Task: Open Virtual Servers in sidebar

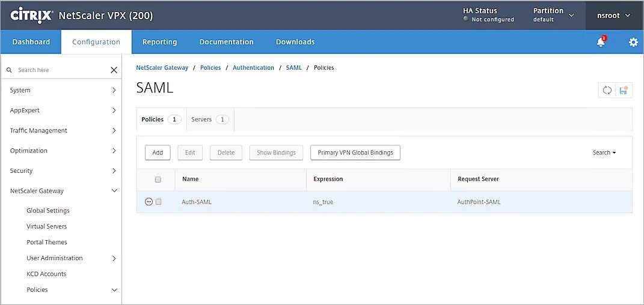Action: (x=46, y=226)
